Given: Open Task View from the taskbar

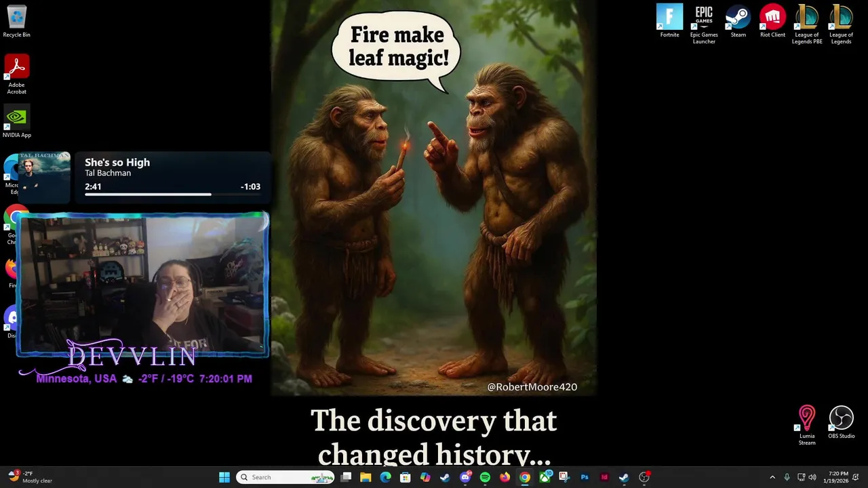Looking at the screenshot, I should coord(346,477).
